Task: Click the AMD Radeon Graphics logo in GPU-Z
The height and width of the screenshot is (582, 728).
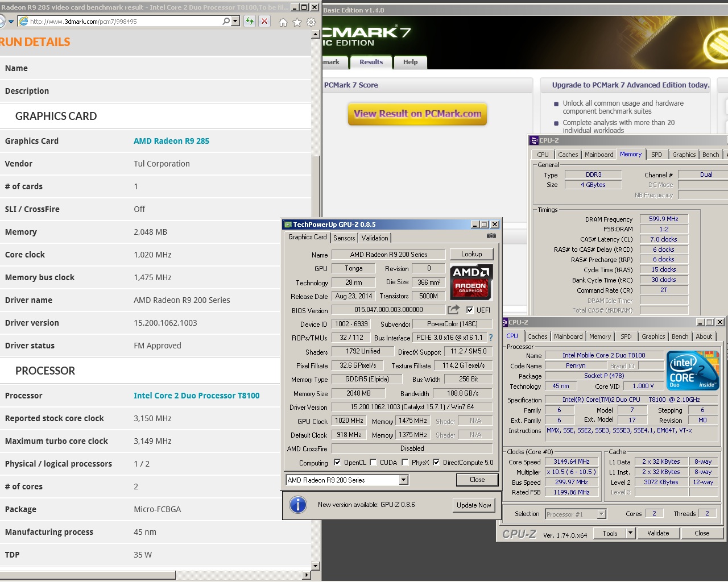Action: (471, 282)
